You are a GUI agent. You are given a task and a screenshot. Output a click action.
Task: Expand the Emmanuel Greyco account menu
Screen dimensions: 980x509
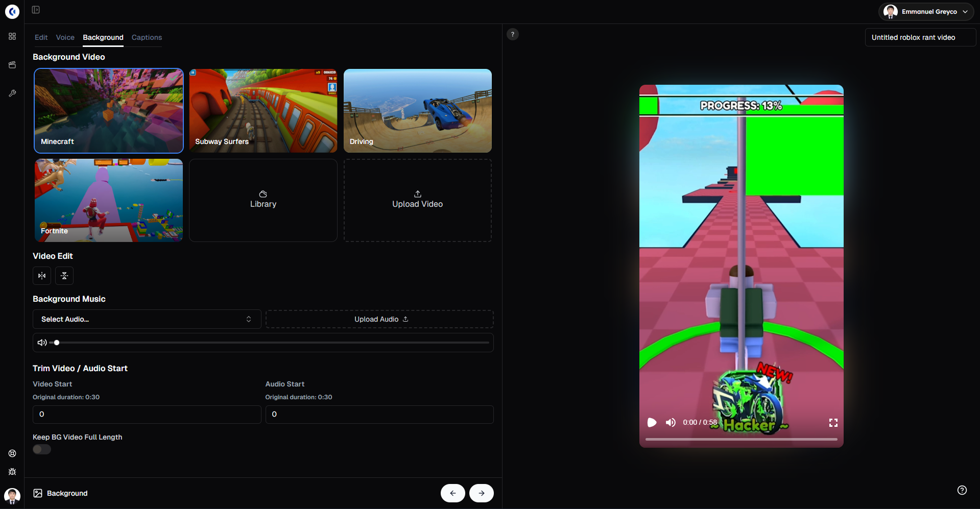(926, 12)
